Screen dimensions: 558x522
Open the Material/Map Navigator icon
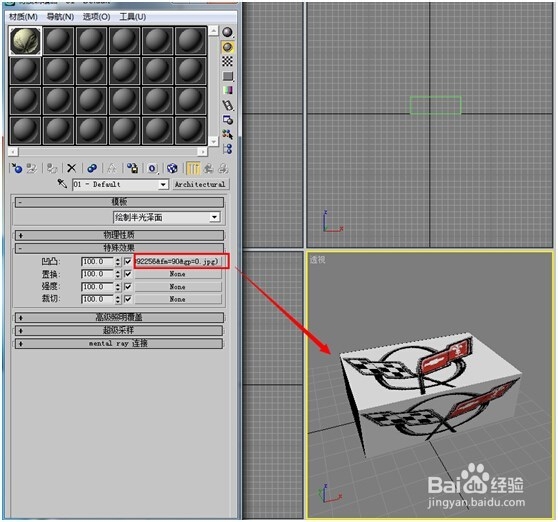227,149
